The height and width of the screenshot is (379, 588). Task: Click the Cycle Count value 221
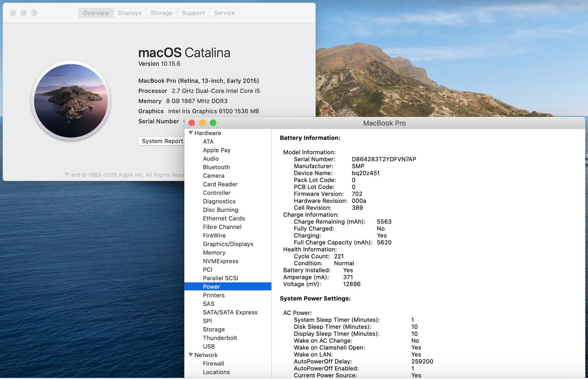click(339, 256)
